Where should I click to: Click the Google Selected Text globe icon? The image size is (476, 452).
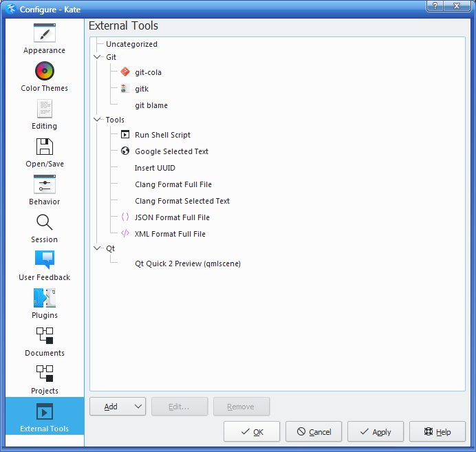125,151
